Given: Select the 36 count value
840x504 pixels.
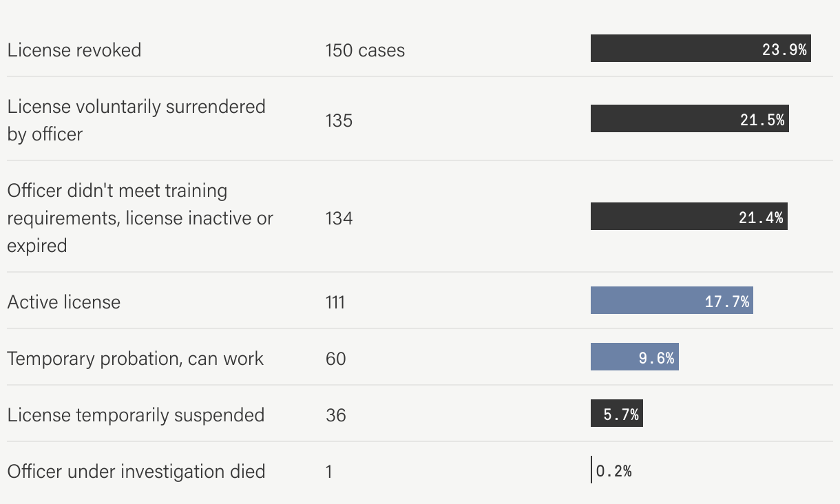Looking at the screenshot, I should [336, 415].
